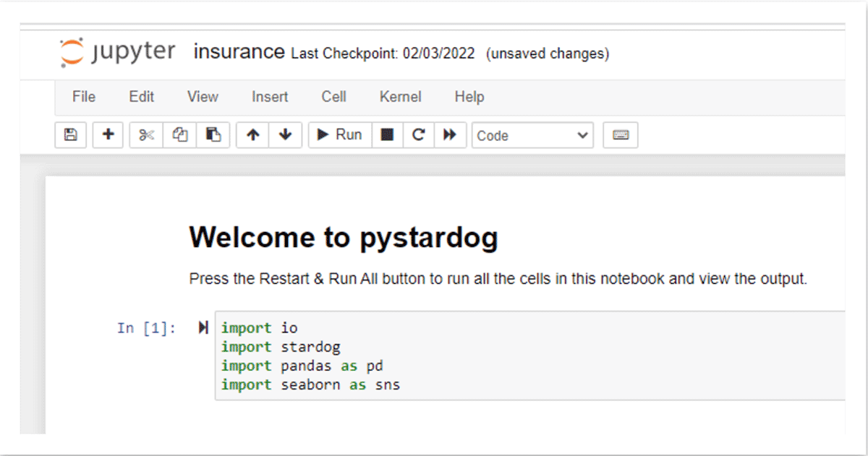Interrupt the kernel with the stop icon
Viewport: 868px width, 456px height.
point(386,134)
